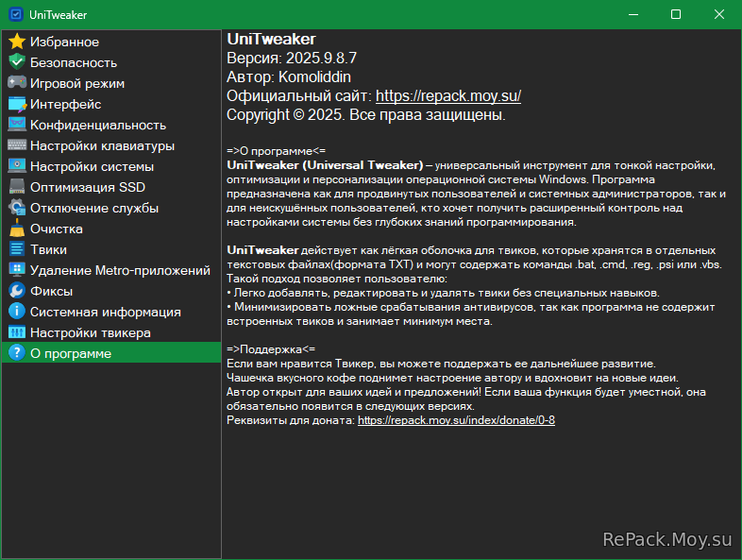Click the gear icon for Отключение службы
Image resolution: width=742 pixels, height=560 pixels.
coord(16,208)
